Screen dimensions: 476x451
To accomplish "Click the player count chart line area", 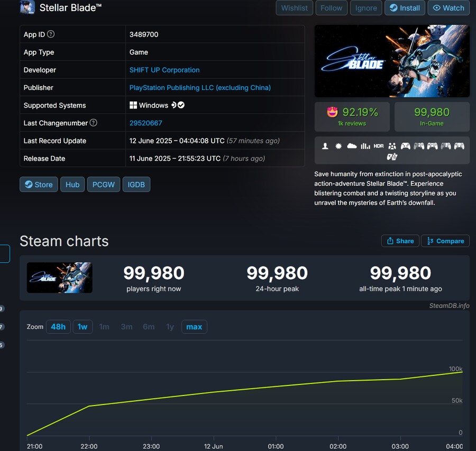I will (245, 403).
